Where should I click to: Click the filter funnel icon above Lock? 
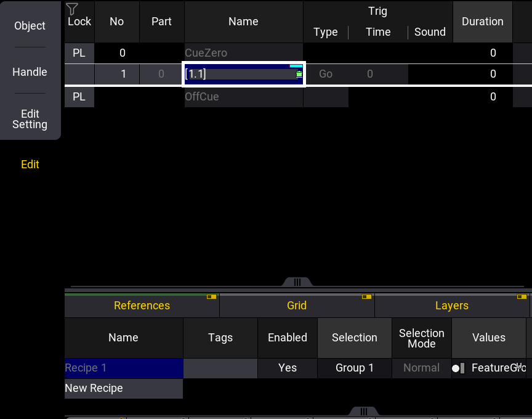tap(72, 9)
